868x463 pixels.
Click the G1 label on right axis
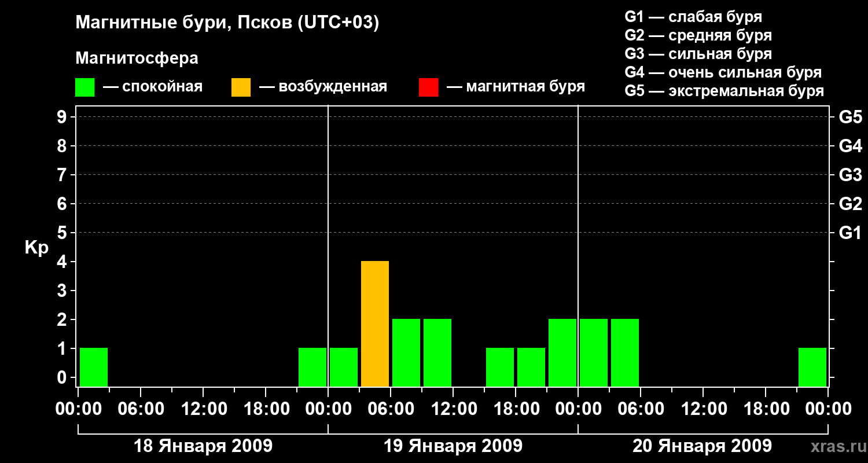tap(851, 233)
